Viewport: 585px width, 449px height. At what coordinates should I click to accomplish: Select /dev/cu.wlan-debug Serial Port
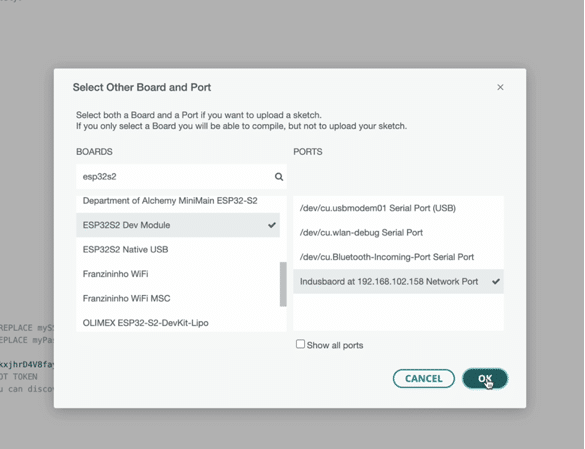pos(398,233)
